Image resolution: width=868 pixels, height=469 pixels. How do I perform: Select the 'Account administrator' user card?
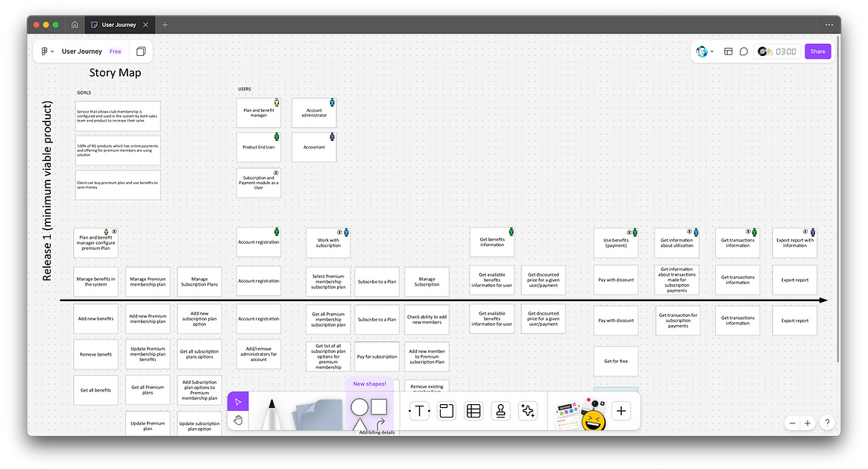coord(314,113)
